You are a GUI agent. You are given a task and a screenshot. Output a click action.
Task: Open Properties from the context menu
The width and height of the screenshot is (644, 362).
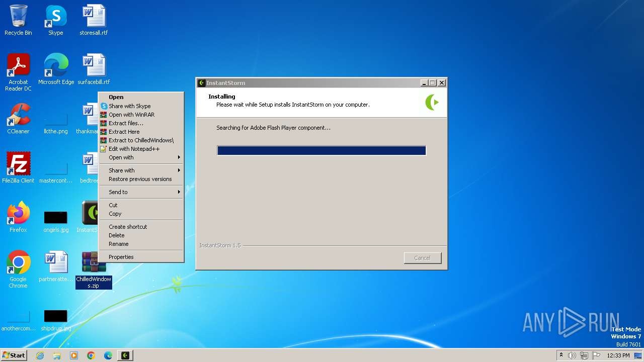click(x=141, y=257)
